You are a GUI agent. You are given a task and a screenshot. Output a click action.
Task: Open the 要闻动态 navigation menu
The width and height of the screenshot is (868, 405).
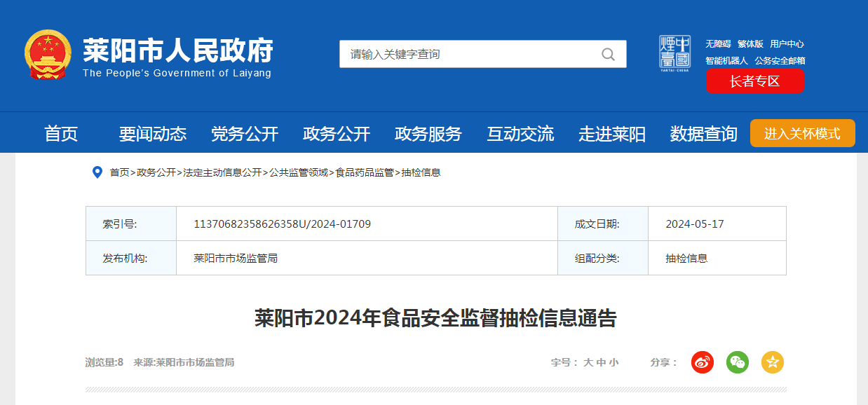(x=153, y=134)
